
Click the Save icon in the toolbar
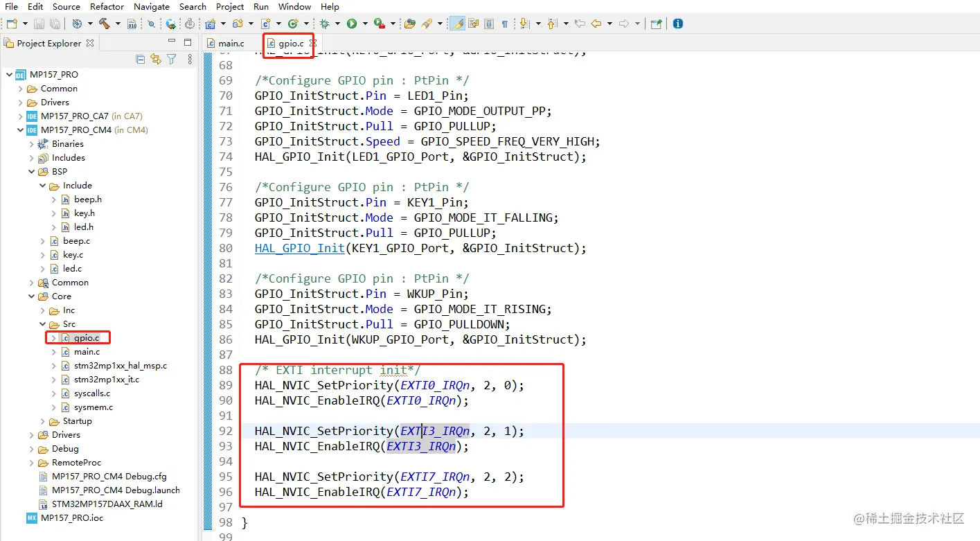(x=39, y=24)
